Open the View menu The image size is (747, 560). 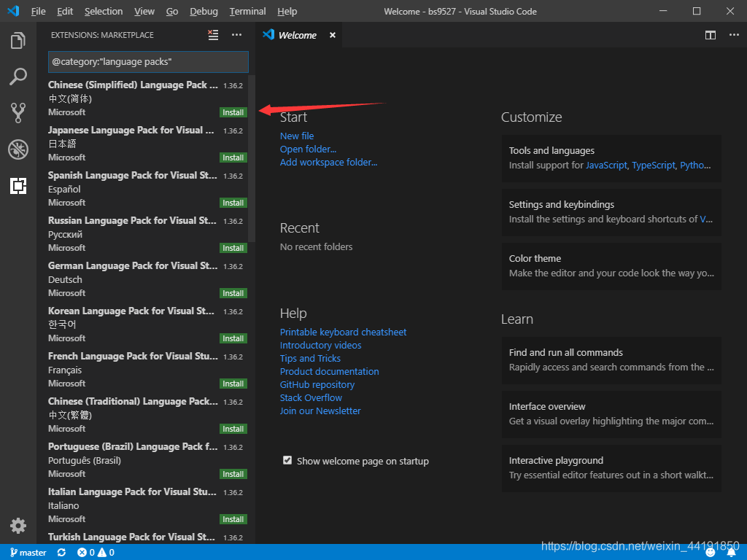tap(144, 12)
